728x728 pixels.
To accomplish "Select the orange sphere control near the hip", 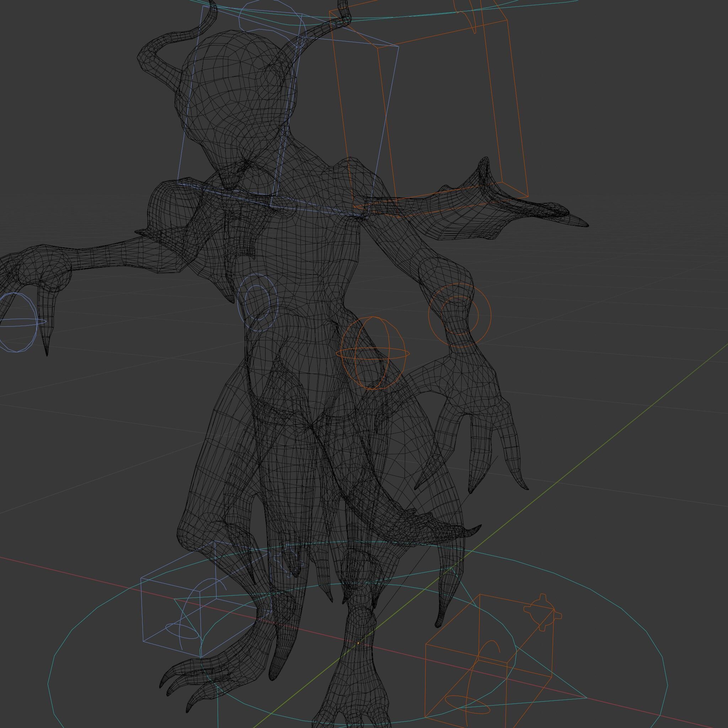I will 373,353.
